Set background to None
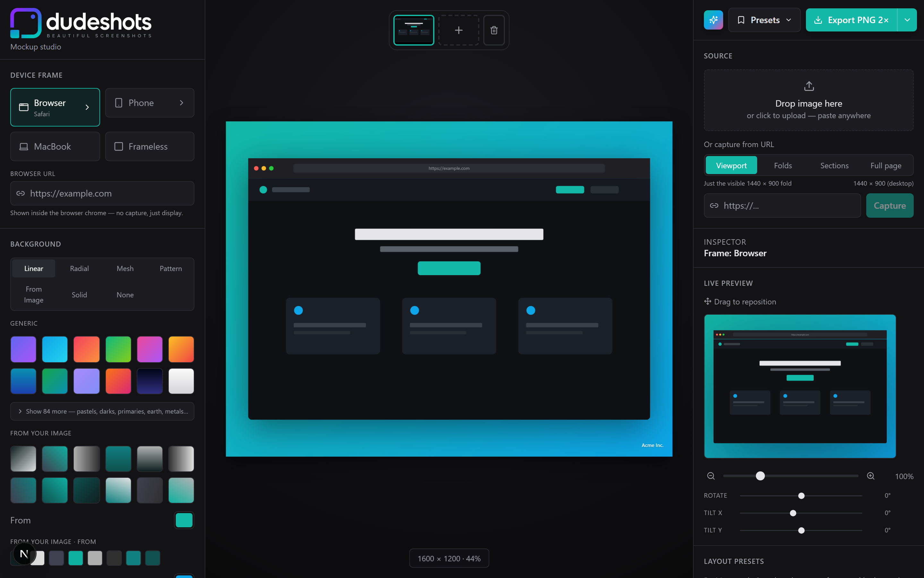The width and height of the screenshot is (924, 578). [125, 295]
